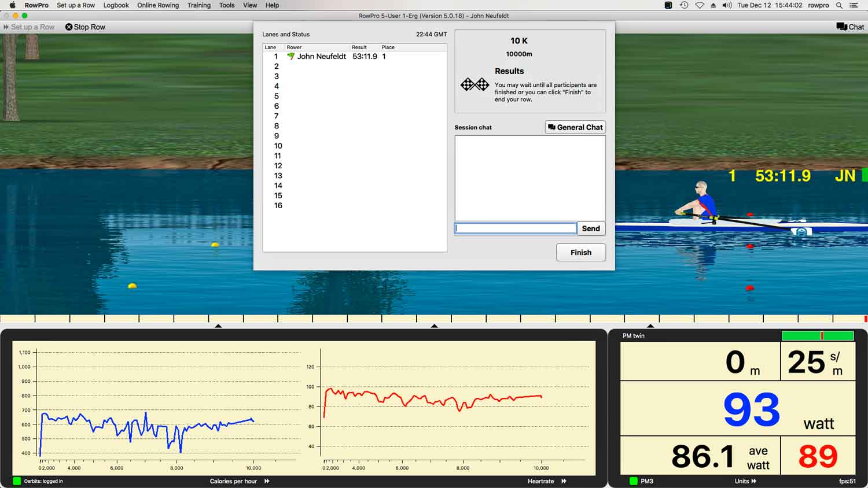This screenshot has width=868, height=488.
Task: Click the middle course position marker triangle
Action: 434,326
